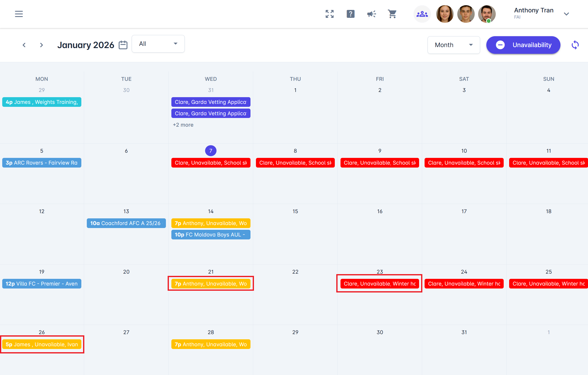Viewport: 588px width, 375px height.
Task: Open the Month view dropdown
Action: coord(453,45)
